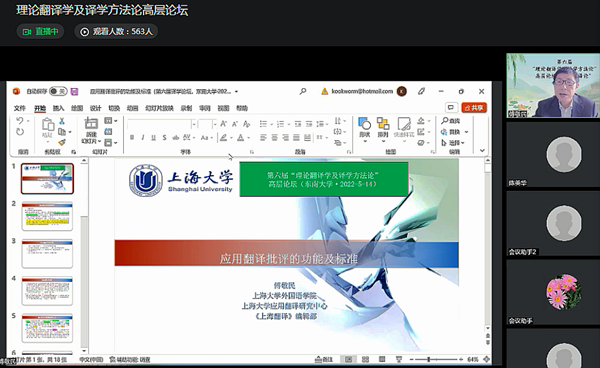The image size is (600, 368).
Task: Click the Italic formatting icon
Action: (143, 137)
